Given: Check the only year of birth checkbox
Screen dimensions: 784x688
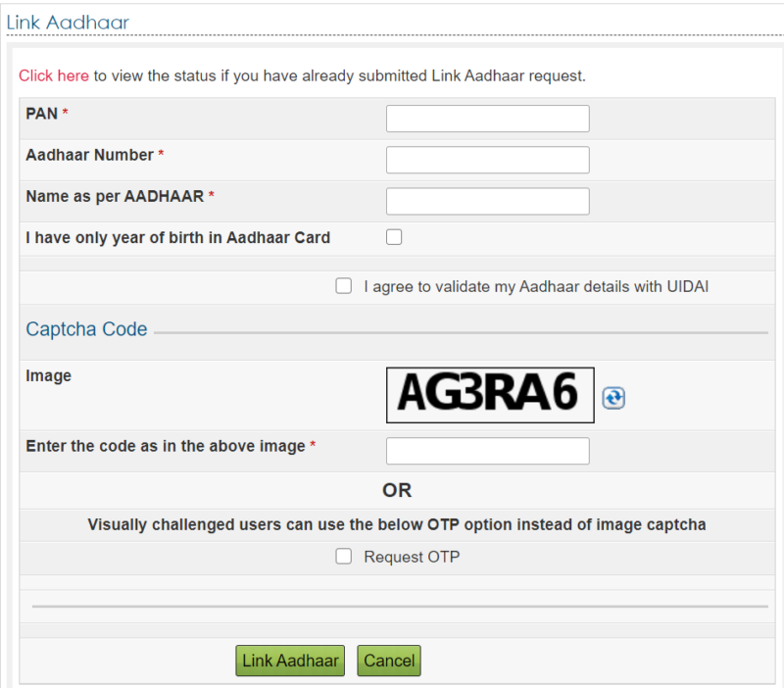Looking at the screenshot, I should [394, 237].
